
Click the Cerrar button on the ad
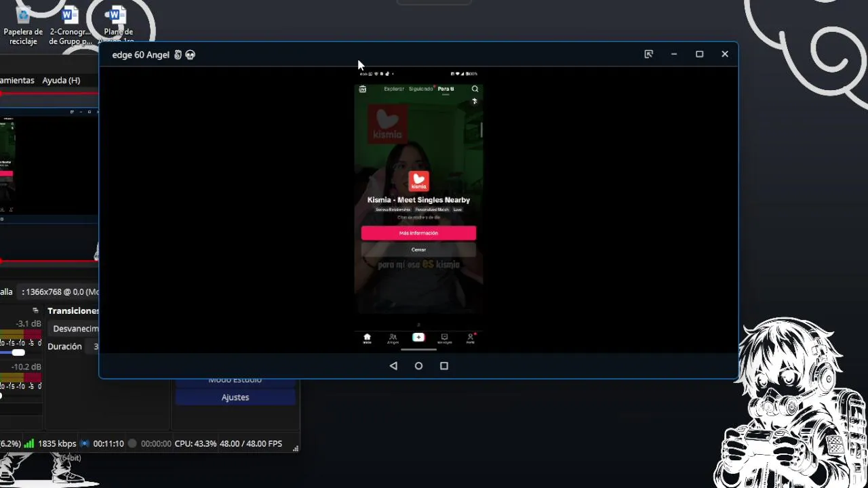coord(418,249)
